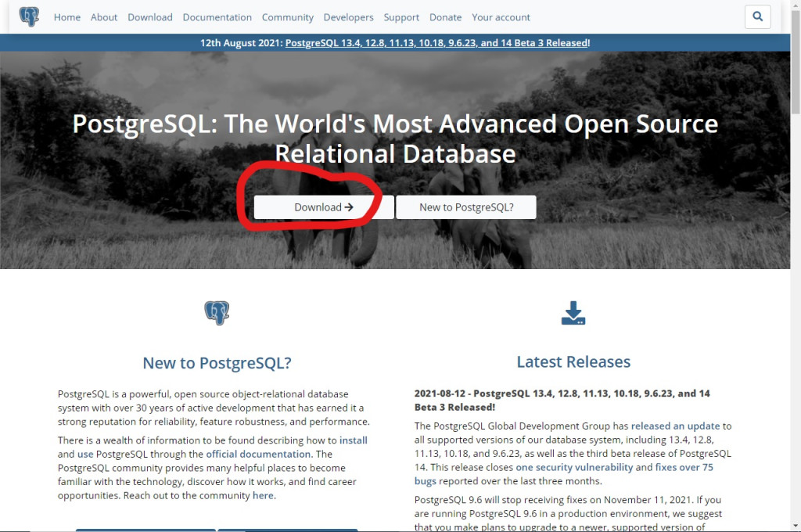801x532 pixels.
Task: Follow the community here link
Action: tap(263, 495)
